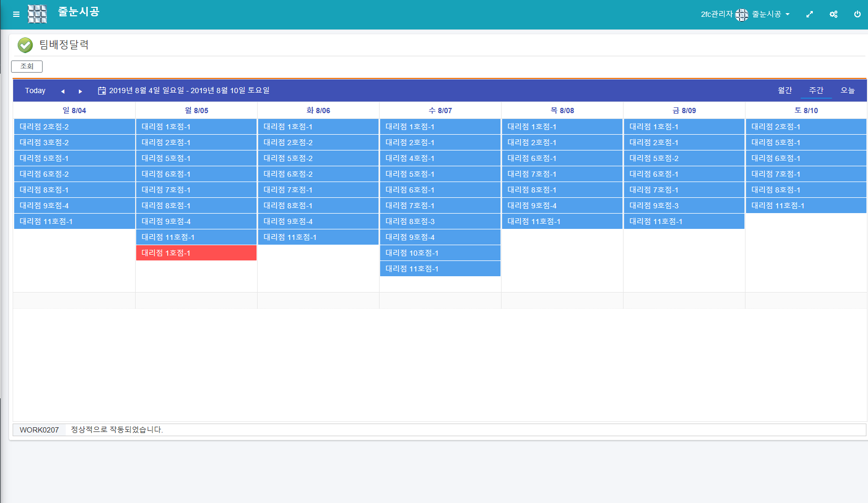
Task: Select the 주간 weekly view tab
Action: click(x=815, y=90)
